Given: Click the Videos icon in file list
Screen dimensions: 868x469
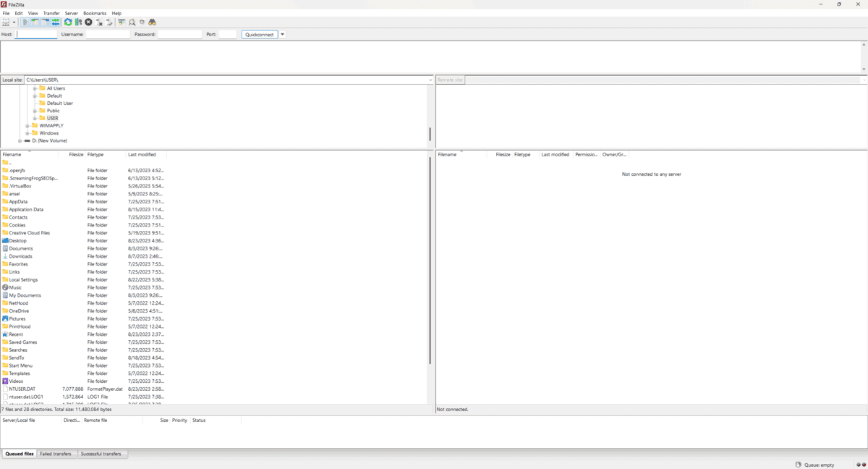Looking at the screenshot, I should (x=5, y=381).
